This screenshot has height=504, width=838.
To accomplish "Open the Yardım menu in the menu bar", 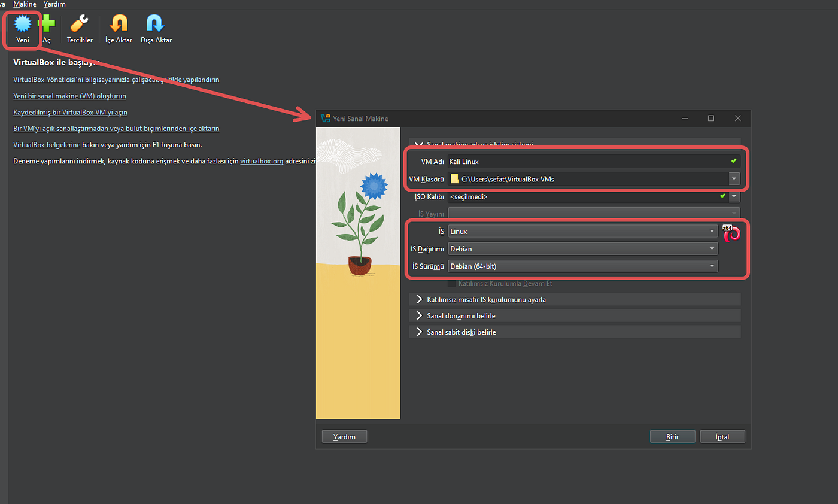I will coord(54,4).
